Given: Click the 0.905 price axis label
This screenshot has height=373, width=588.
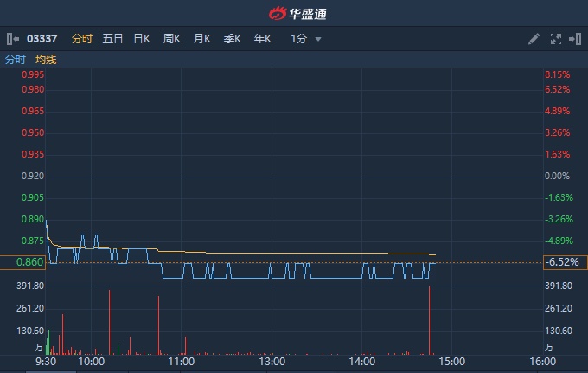Looking at the screenshot, I should click(x=33, y=198).
